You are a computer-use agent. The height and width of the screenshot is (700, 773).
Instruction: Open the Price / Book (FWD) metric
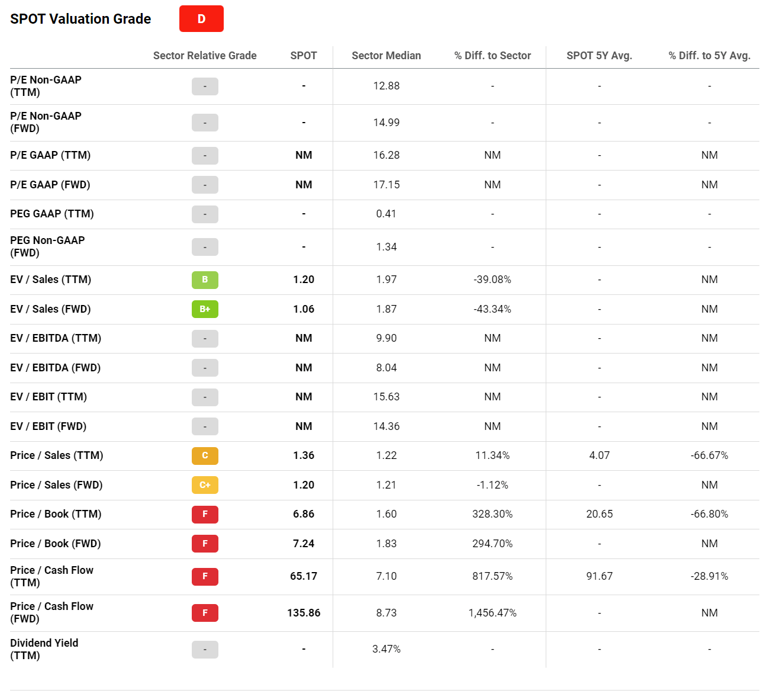point(56,544)
